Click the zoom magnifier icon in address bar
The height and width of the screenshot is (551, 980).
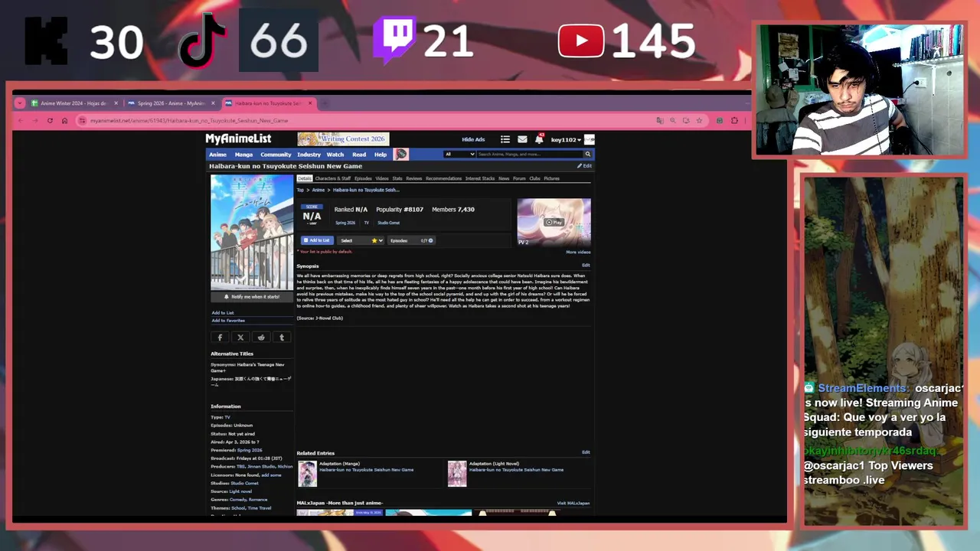[x=673, y=120]
